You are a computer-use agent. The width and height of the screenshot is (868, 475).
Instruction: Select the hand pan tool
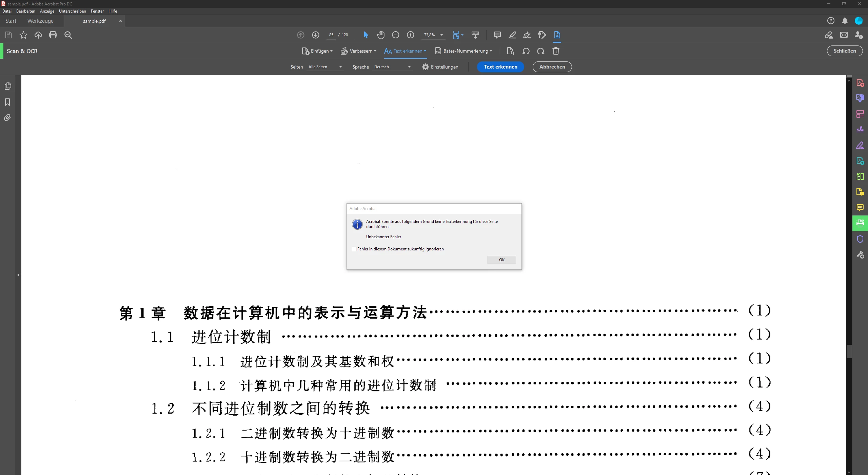(x=380, y=35)
